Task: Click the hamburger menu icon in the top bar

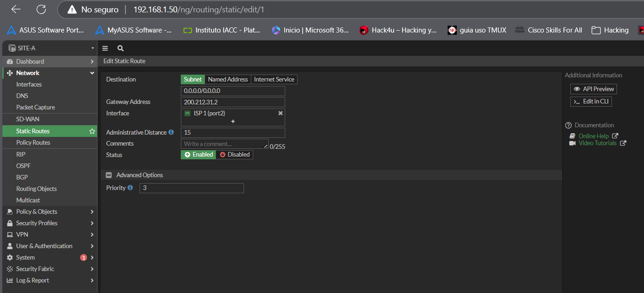Action: click(x=105, y=48)
